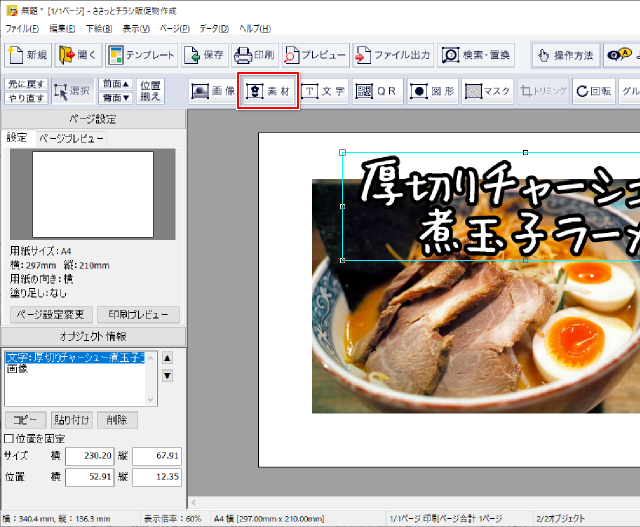Click the 横 size input field
This screenshot has height=527, width=640.
click(x=90, y=456)
